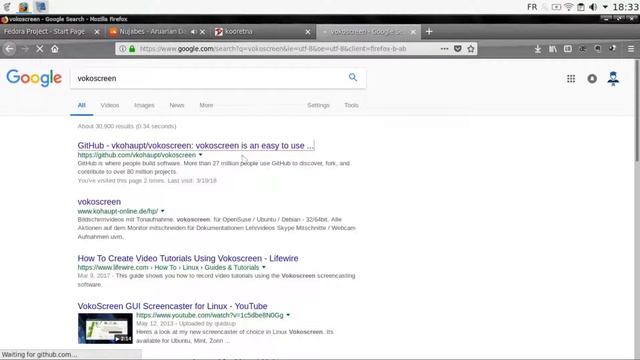Open the FR keyboard layout indicator

(532, 7)
